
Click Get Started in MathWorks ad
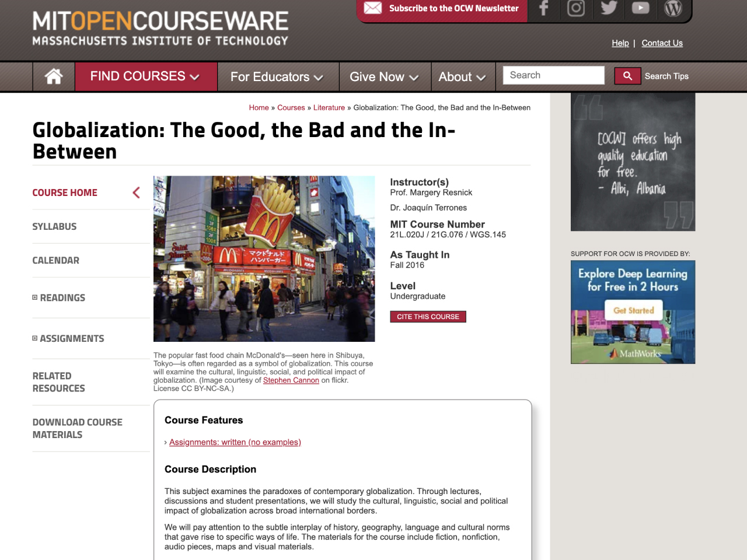634,310
